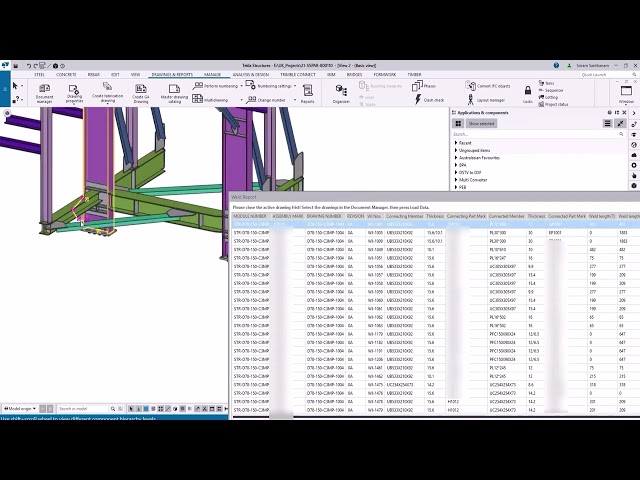Open the ANALYSIS & DESIGN tab

(x=251, y=75)
